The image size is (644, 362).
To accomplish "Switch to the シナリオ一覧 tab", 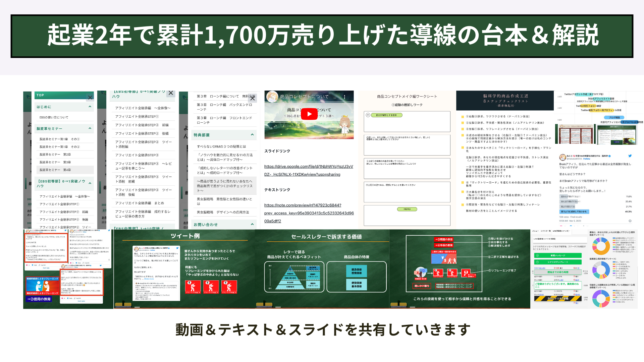I will click(x=545, y=231).
